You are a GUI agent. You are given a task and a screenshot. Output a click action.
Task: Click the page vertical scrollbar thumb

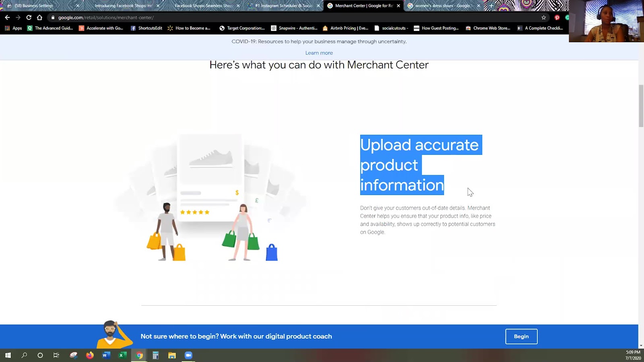[x=641, y=106]
